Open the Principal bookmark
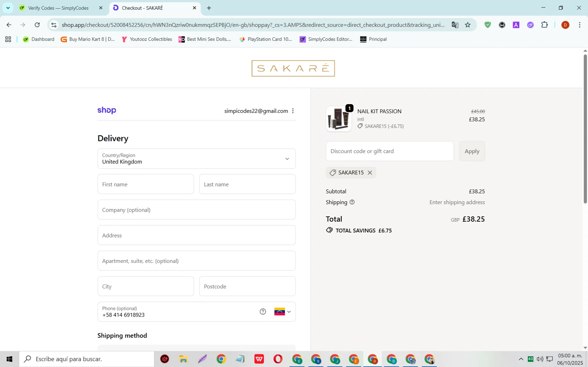Screen dimensions: 588x367 pyautogui.click(x=373, y=39)
